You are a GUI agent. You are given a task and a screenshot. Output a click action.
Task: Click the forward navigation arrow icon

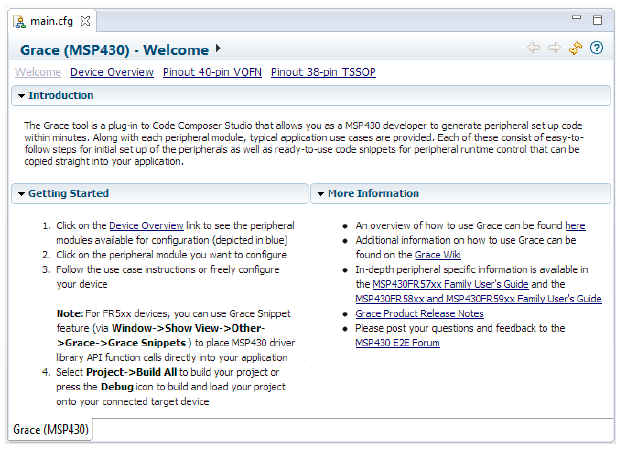(x=554, y=48)
